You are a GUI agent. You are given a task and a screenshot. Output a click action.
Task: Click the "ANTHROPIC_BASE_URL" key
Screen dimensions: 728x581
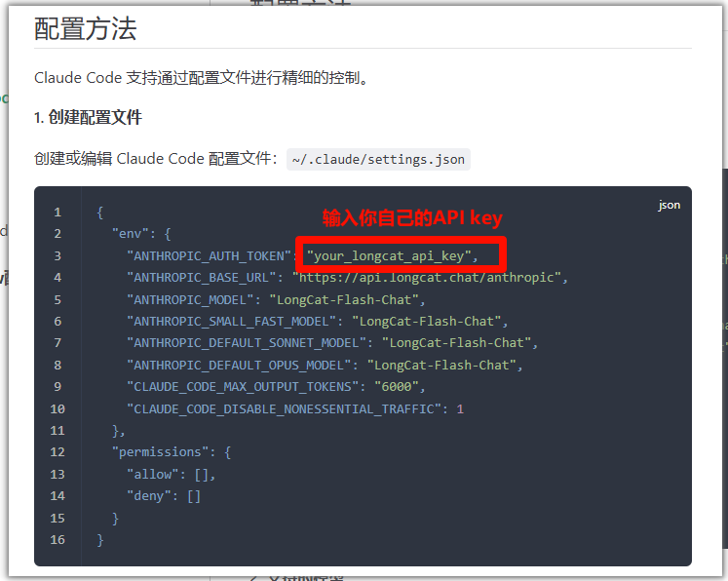202,278
